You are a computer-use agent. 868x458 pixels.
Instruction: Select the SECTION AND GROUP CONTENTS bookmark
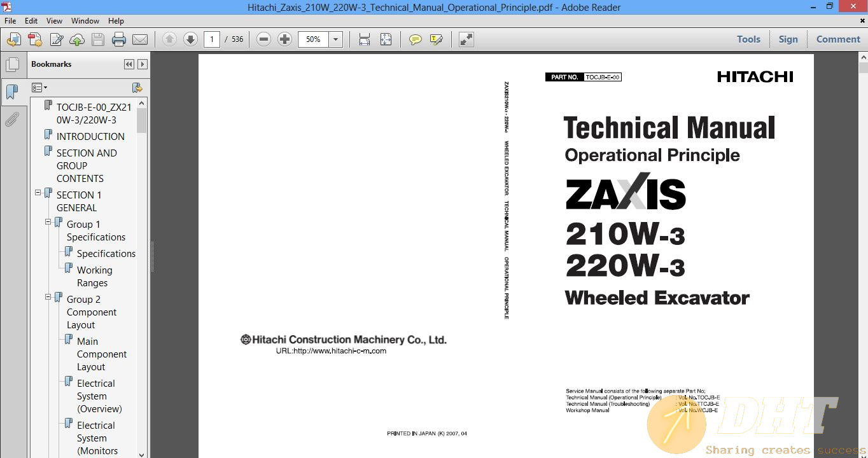(x=87, y=165)
